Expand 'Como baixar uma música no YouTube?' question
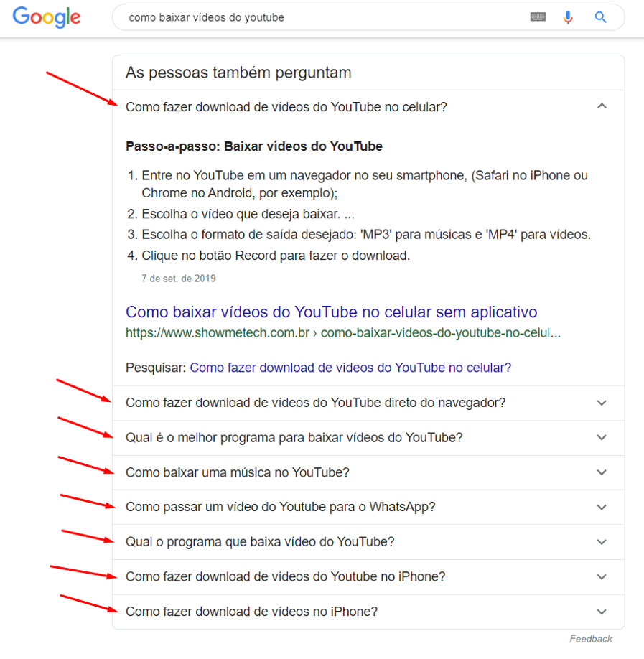 [368, 472]
